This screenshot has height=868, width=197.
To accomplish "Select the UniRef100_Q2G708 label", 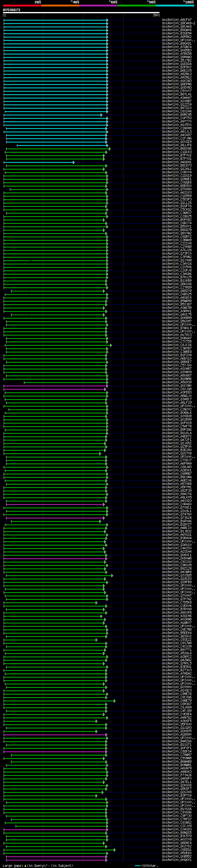I will coord(177,454).
